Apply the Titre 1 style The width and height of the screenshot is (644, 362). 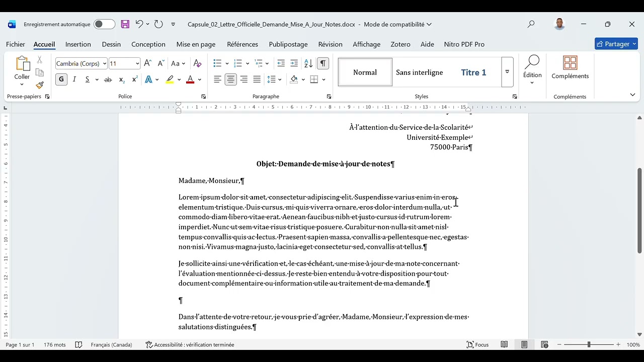[473, 72]
